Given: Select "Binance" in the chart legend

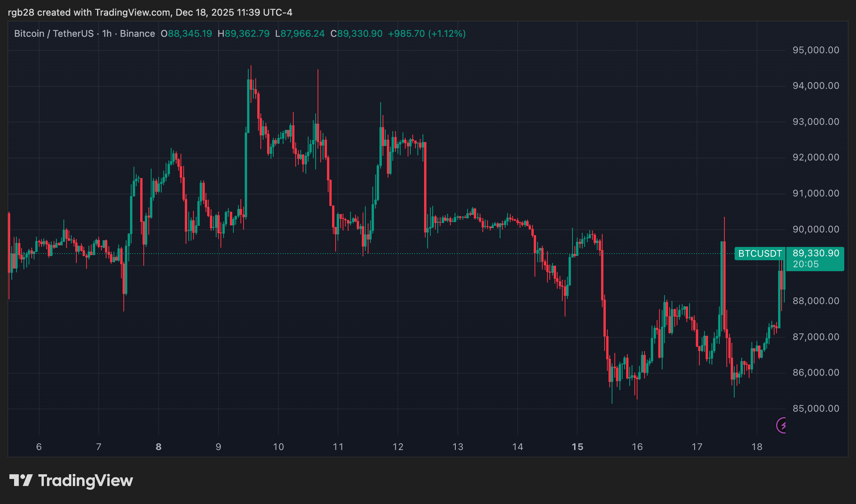Looking at the screenshot, I should coord(137,33).
